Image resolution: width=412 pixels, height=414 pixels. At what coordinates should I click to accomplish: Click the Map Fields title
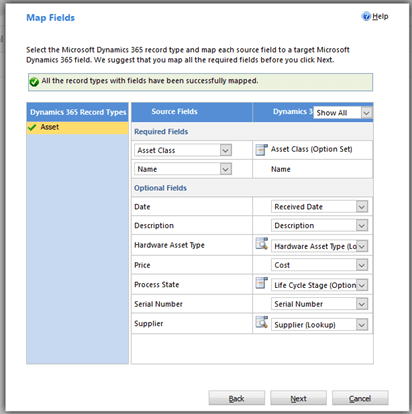[51, 18]
